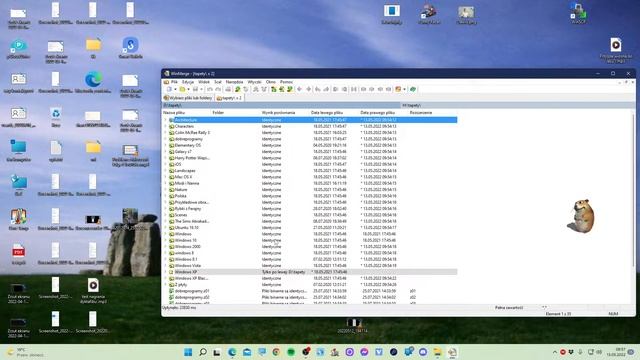
Task: Open the Plik menu
Action: coord(174,82)
